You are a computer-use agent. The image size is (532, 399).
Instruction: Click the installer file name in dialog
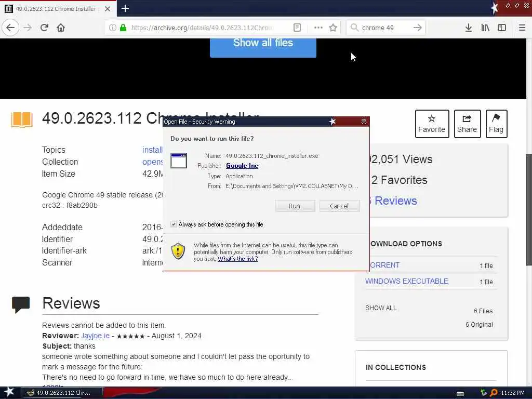pyautogui.click(x=272, y=156)
